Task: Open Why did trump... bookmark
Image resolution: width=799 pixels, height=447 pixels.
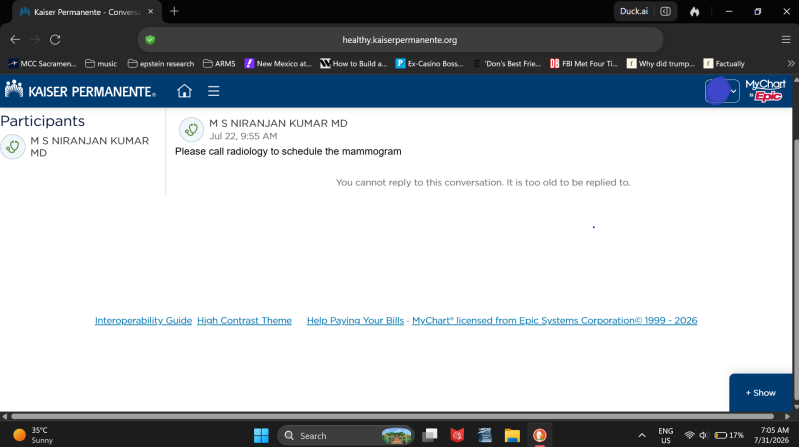Action: (x=661, y=64)
